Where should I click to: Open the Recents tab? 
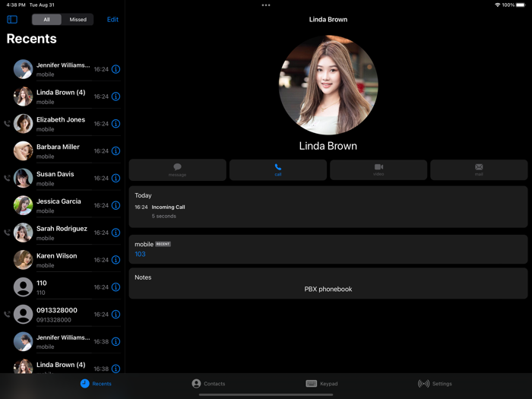click(96, 383)
